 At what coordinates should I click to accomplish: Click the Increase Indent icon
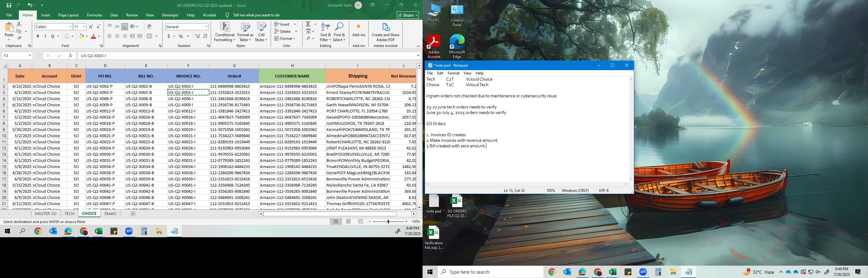140,36
